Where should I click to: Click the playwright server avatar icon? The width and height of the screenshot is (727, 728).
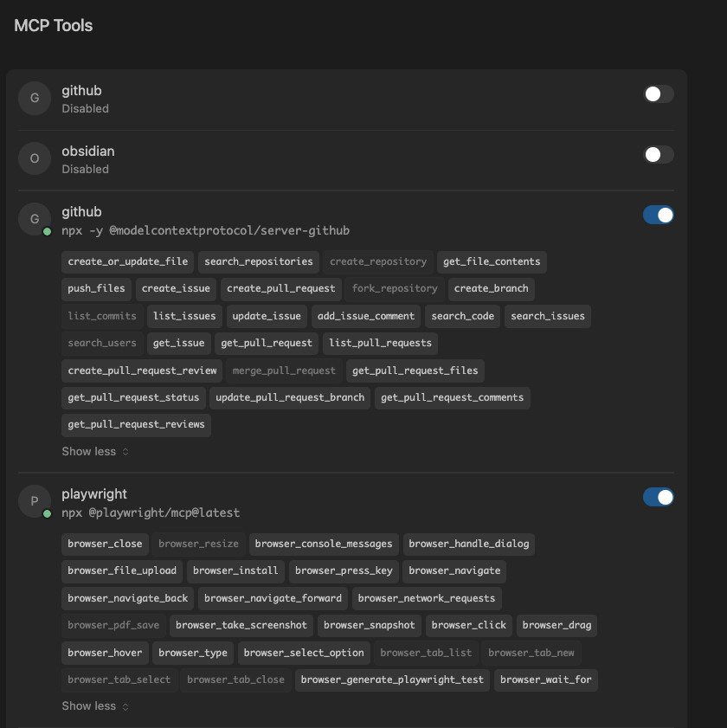[x=35, y=501]
